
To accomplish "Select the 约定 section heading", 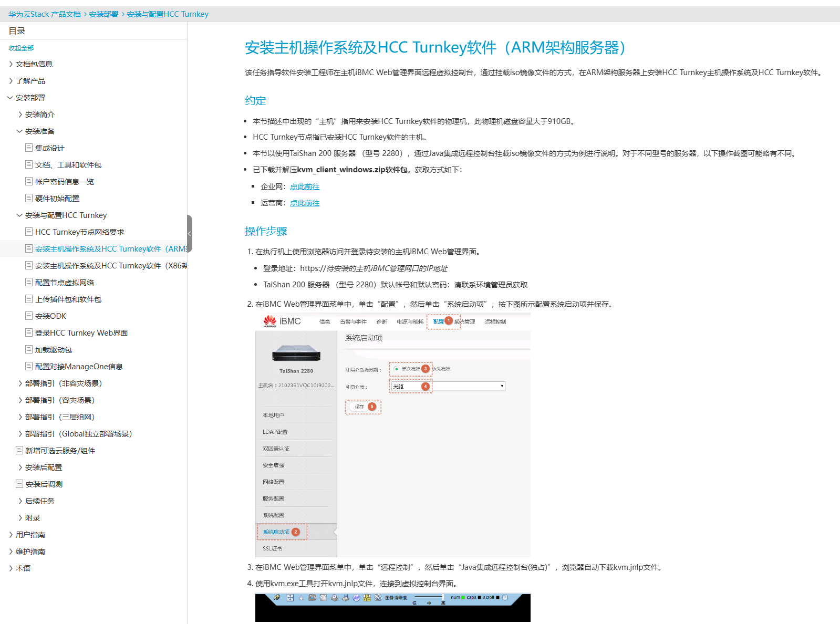I will click(255, 101).
